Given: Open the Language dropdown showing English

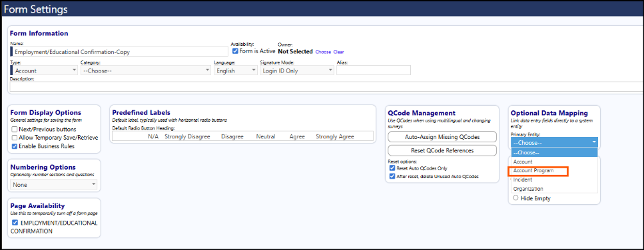Looking at the screenshot, I should 235,70.
